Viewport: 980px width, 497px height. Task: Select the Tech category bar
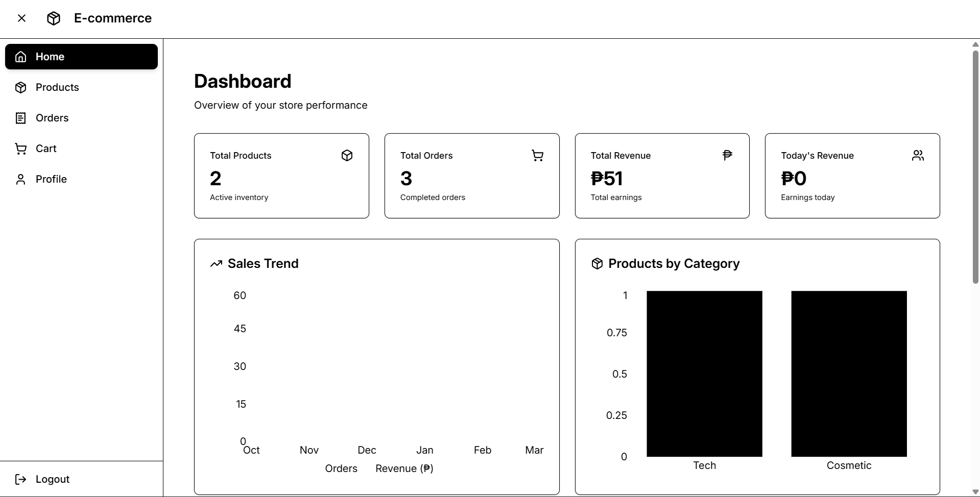pos(704,374)
